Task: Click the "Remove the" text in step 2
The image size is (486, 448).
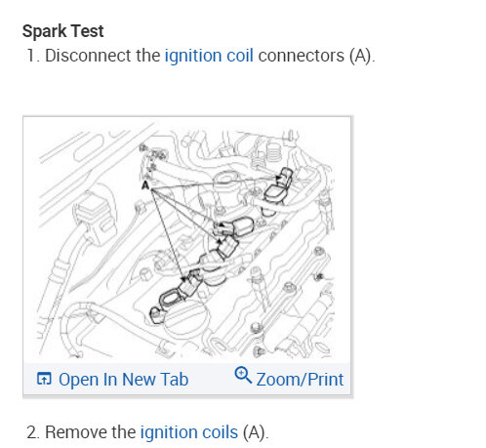Action: [x=91, y=432]
